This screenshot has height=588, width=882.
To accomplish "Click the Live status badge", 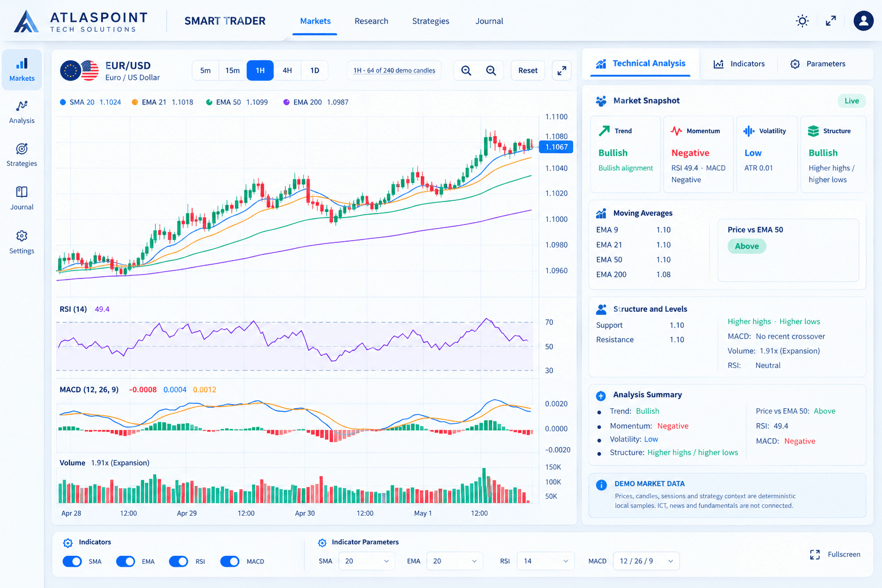I will point(852,101).
